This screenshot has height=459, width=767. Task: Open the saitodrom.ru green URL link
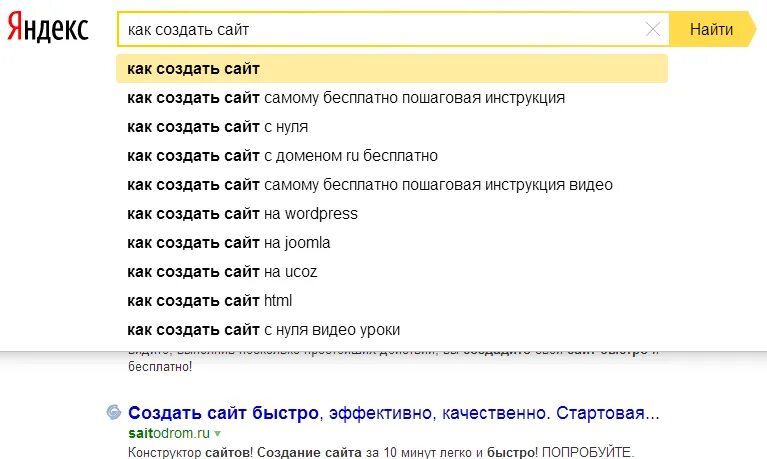(x=169, y=433)
